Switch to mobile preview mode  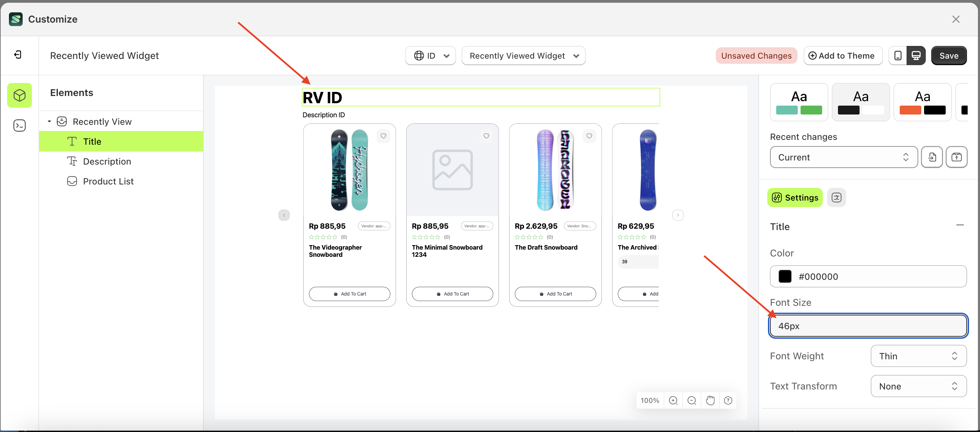897,56
